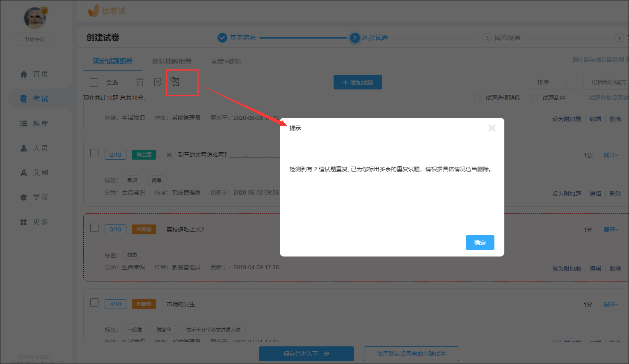Image resolution: width=629 pixels, height=364 pixels.
Task: Open the 排序 dropdown
Action: click(553, 82)
